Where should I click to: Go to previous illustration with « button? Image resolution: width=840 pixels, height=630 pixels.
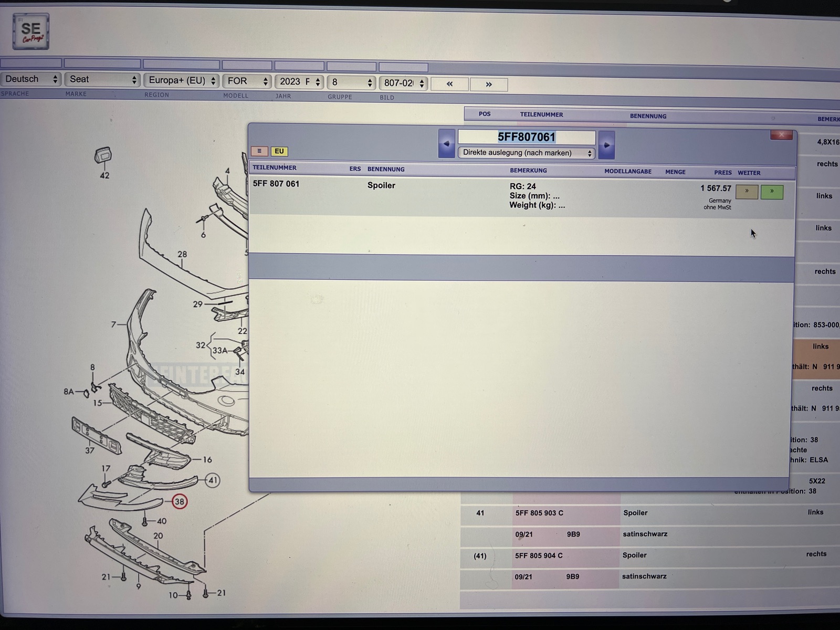click(x=449, y=84)
